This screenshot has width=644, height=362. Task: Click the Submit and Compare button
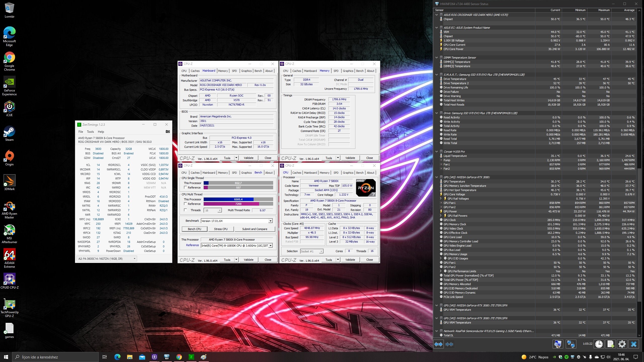tap(255, 229)
